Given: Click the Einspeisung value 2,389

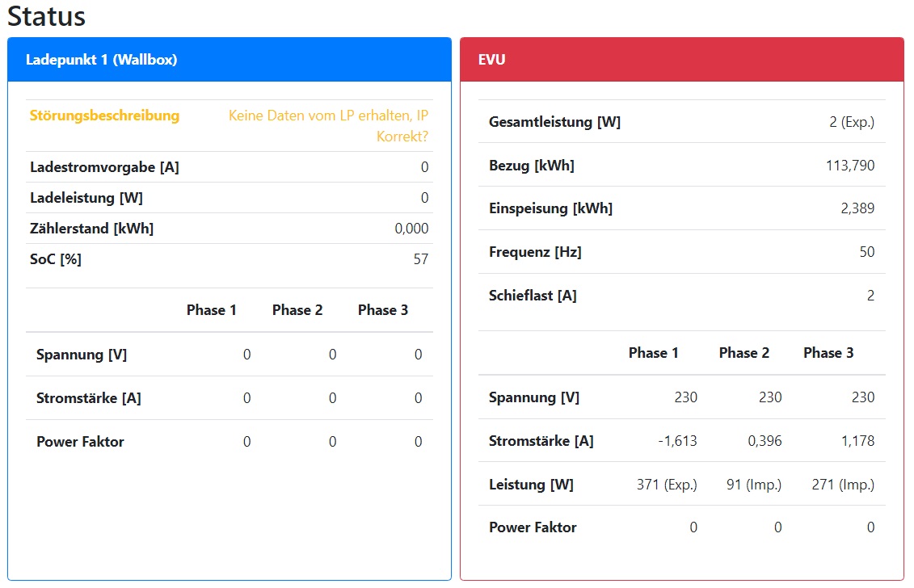Looking at the screenshot, I should (857, 208).
